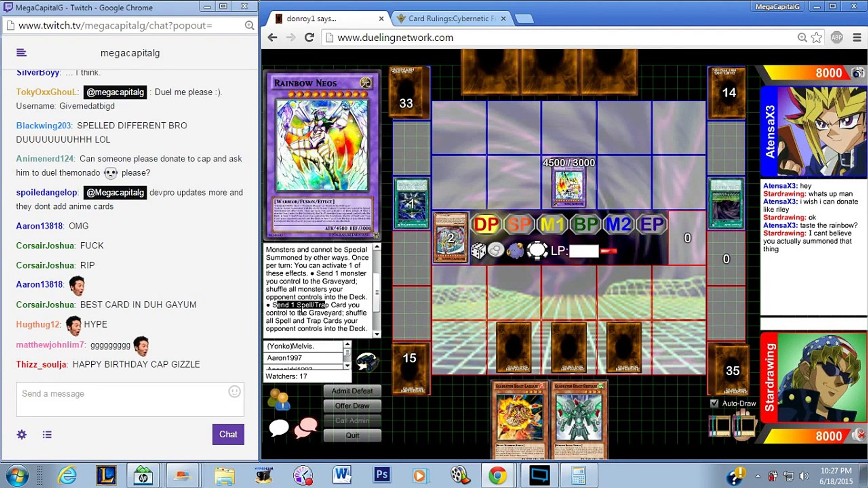This screenshot has width=868, height=488.
Task: Open the Chrome hamburger menu
Action: [857, 38]
